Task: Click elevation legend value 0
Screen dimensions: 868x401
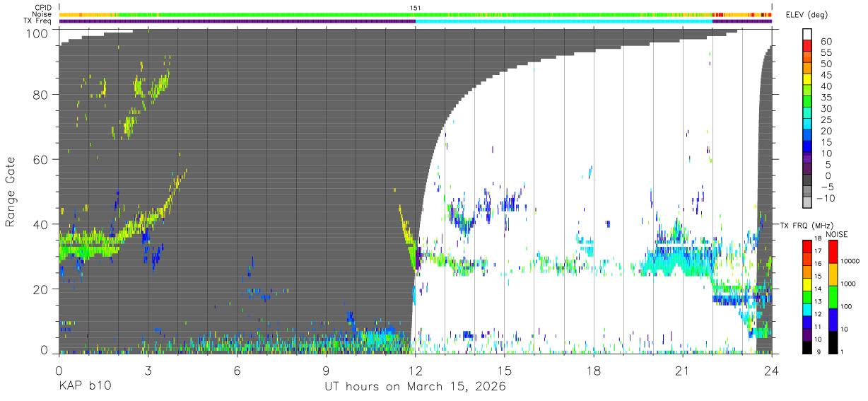Action: (829, 175)
